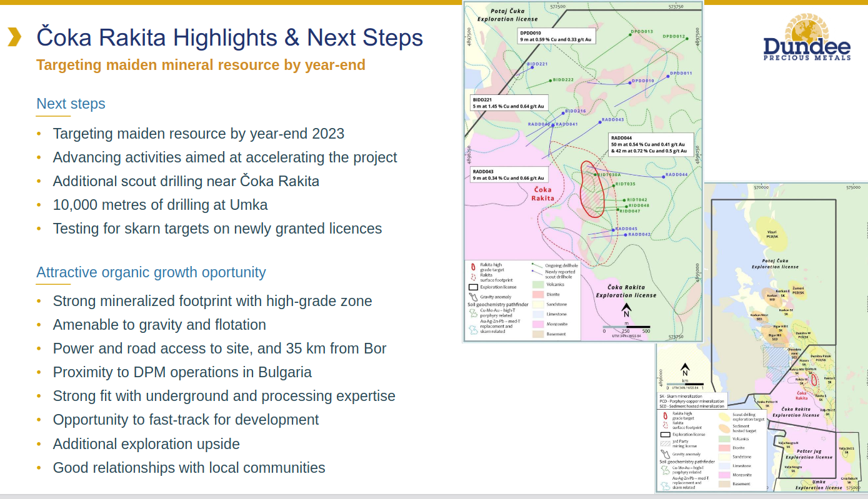Click the RADD043 assay callout box
Viewport: 868px width, 499px height.
coord(509,175)
